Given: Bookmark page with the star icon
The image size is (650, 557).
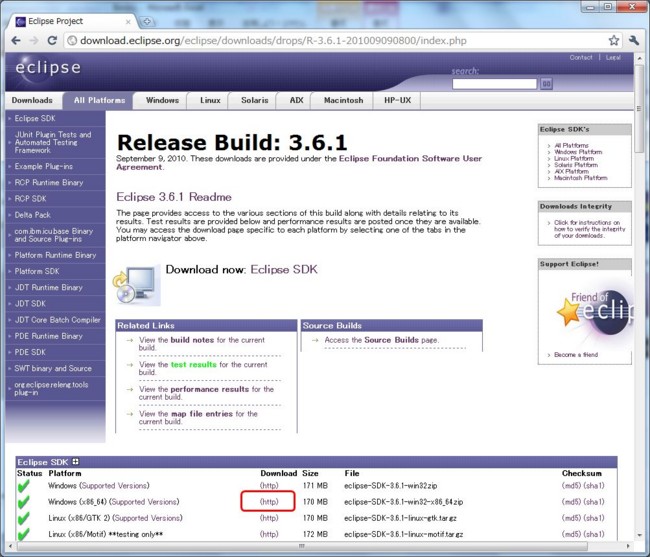Looking at the screenshot, I should (x=614, y=41).
